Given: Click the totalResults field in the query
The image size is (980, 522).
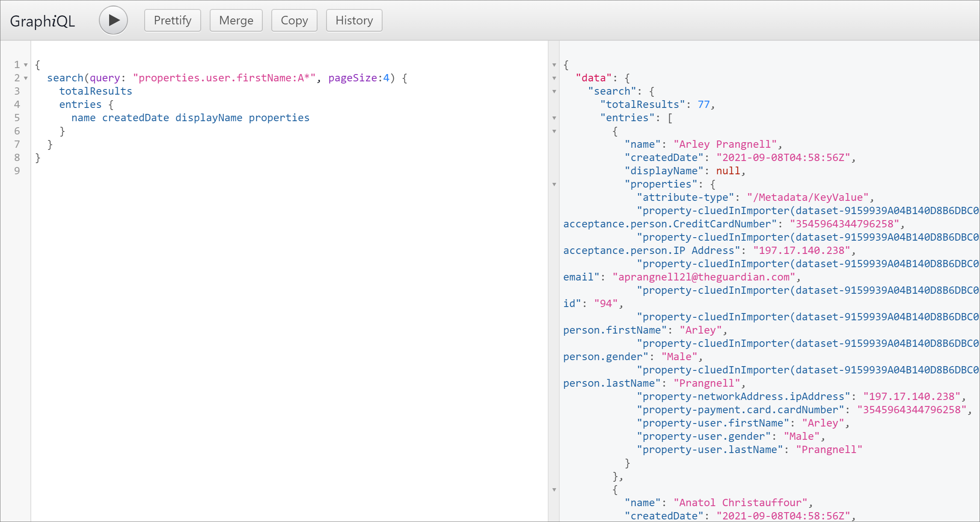Looking at the screenshot, I should click(x=95, y=91).
